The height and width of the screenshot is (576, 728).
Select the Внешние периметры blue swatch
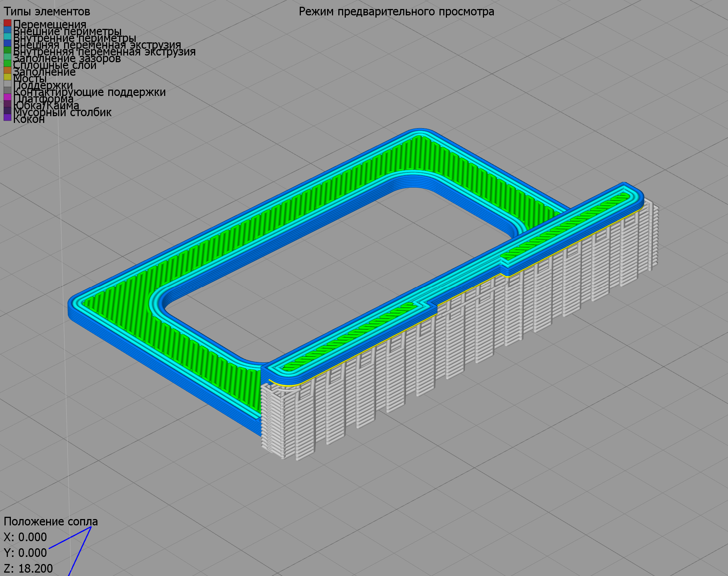(x=7, y=30)
